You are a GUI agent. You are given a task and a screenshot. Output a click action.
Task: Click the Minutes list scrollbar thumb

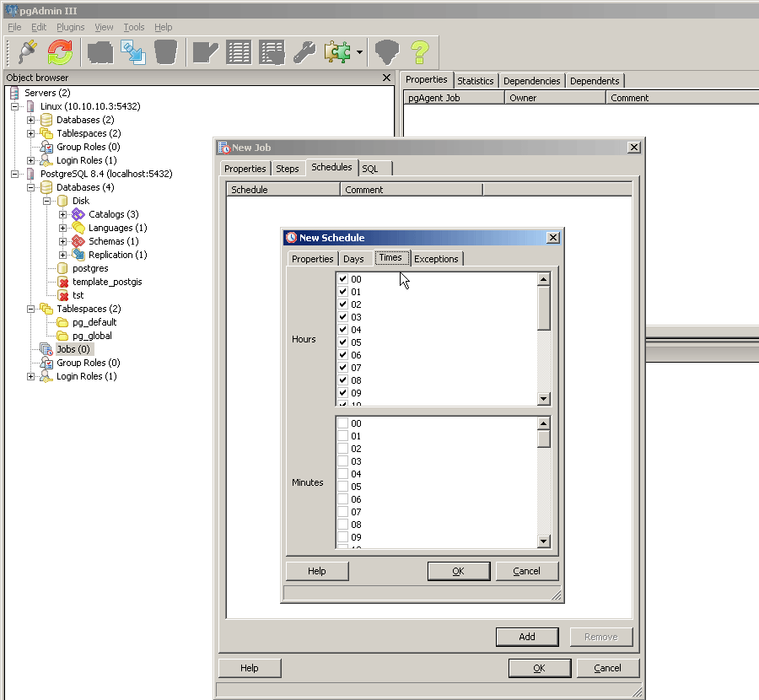(544, 439)
